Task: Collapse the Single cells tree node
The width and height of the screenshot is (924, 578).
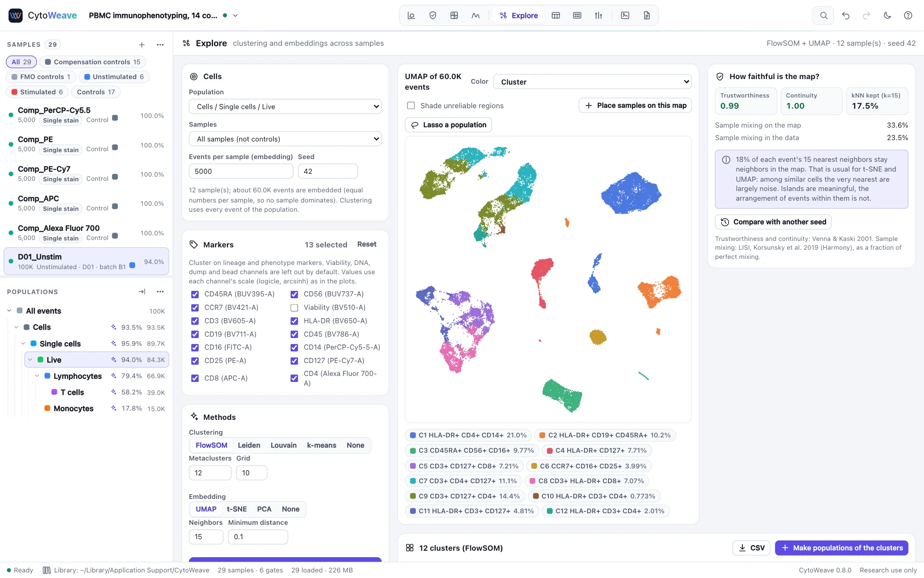Action: point(24,344)
